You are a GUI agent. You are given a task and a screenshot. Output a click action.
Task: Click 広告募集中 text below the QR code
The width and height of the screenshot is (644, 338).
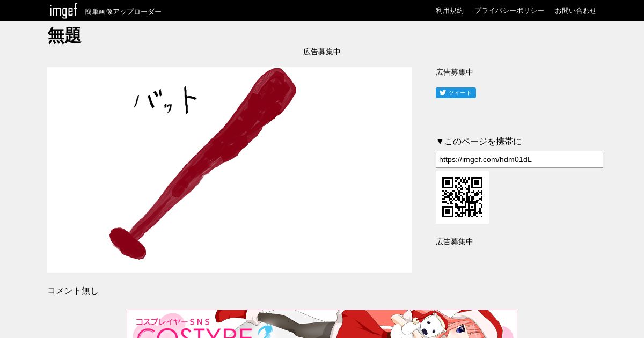(x=455, y=242)
